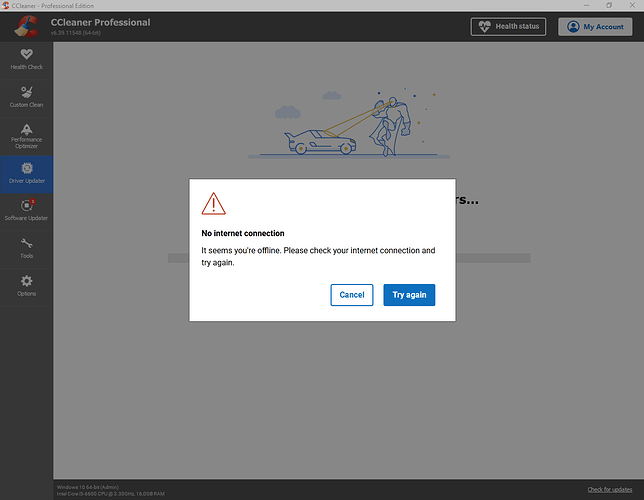Select the Driver Updater sidebar item
644x500 pixels.
click(26, 173)
